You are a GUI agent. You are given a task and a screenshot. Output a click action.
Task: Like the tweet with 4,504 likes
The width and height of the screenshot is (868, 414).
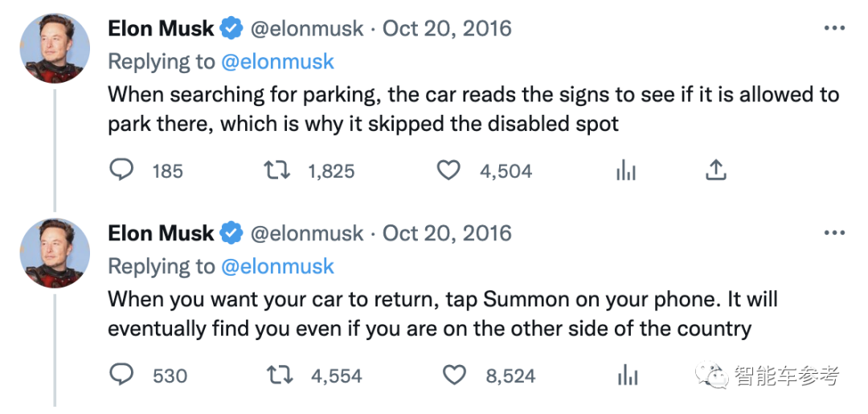pos(448,170)
